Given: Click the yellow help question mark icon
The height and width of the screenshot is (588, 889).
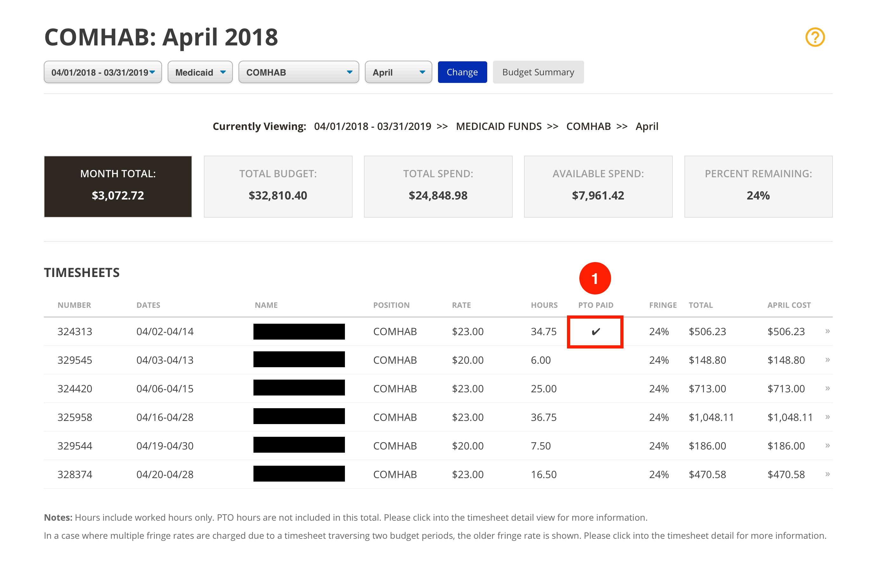Looking at the screenshot, I should click(815, 37).
